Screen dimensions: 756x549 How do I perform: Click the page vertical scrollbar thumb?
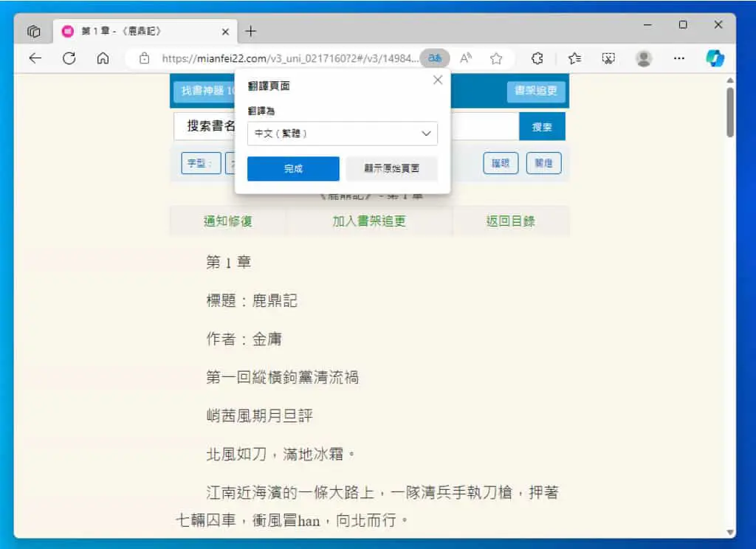click(x=730, y=112)
